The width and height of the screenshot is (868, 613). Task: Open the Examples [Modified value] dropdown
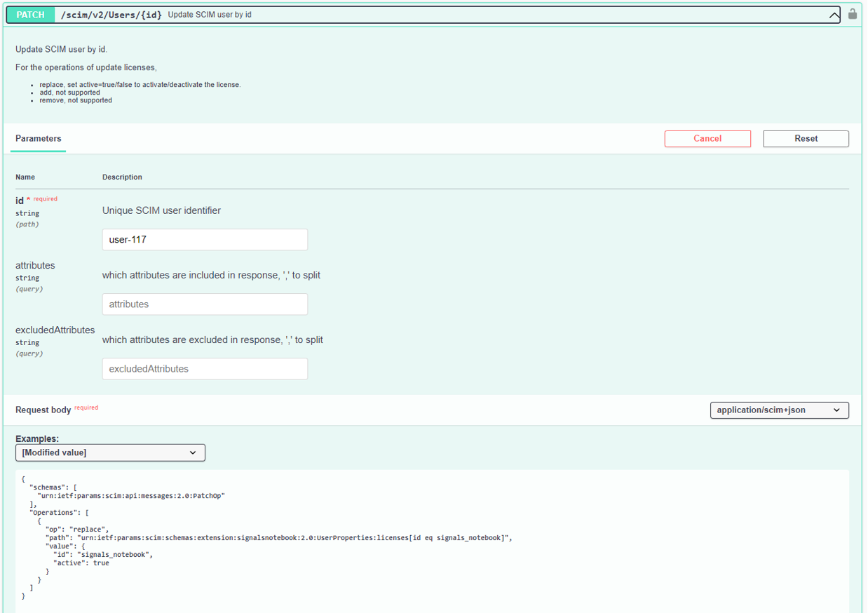pyautogui.click(x=110, y=453)
